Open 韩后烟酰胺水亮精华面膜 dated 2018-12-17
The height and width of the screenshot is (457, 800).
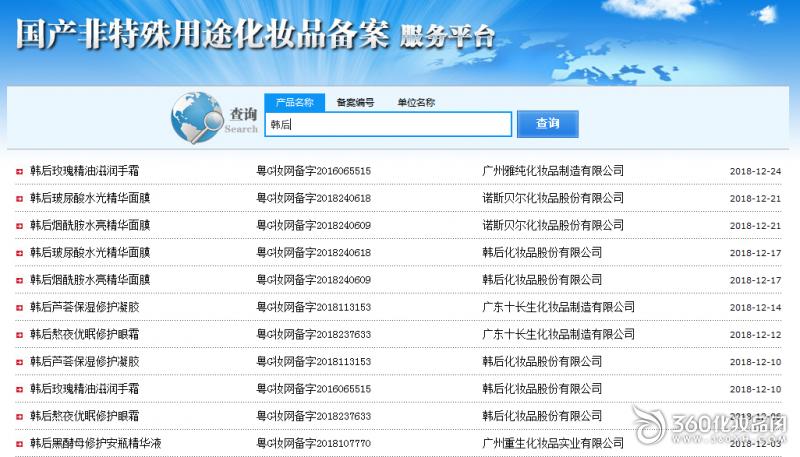[x=90, y=280]
